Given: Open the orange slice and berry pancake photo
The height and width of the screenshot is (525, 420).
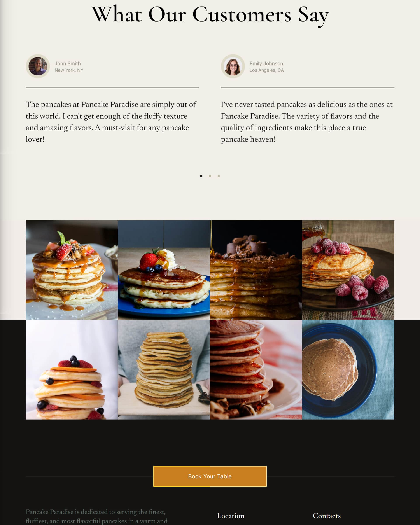Looking at the screenshot, I should 72,370.
